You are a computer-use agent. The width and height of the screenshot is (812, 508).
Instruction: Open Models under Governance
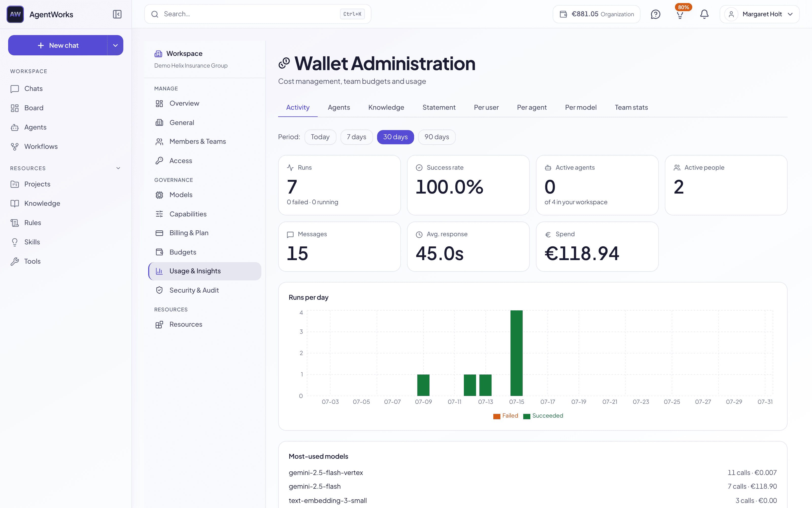(x=205, y=195)
